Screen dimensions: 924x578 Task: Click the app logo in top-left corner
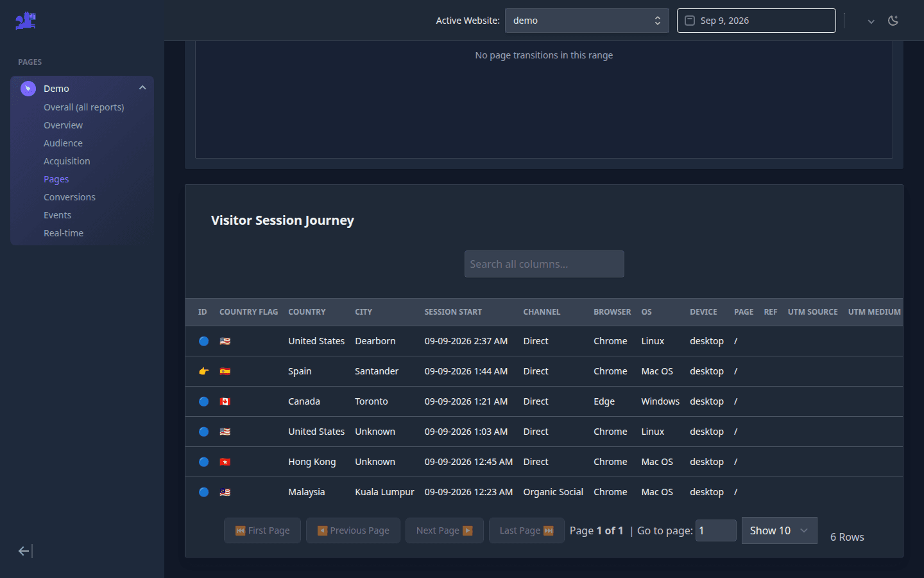point(26,21)
